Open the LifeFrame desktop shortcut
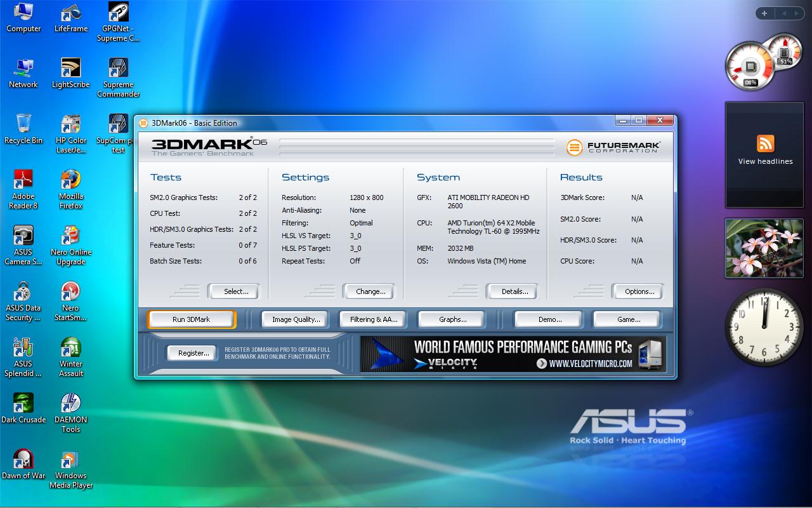This screenshot has height=508, width=812. pyautogui.click(x=70, y=17)
